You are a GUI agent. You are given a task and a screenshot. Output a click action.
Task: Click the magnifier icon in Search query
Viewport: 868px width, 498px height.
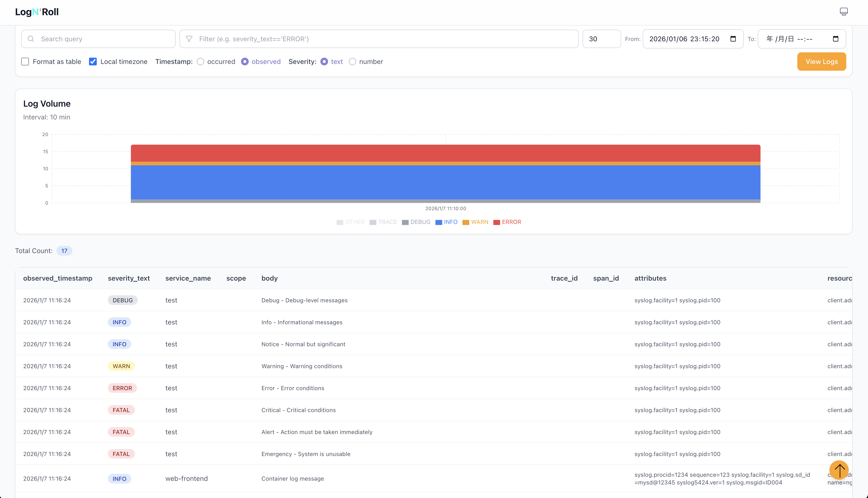tap(31, 39)
